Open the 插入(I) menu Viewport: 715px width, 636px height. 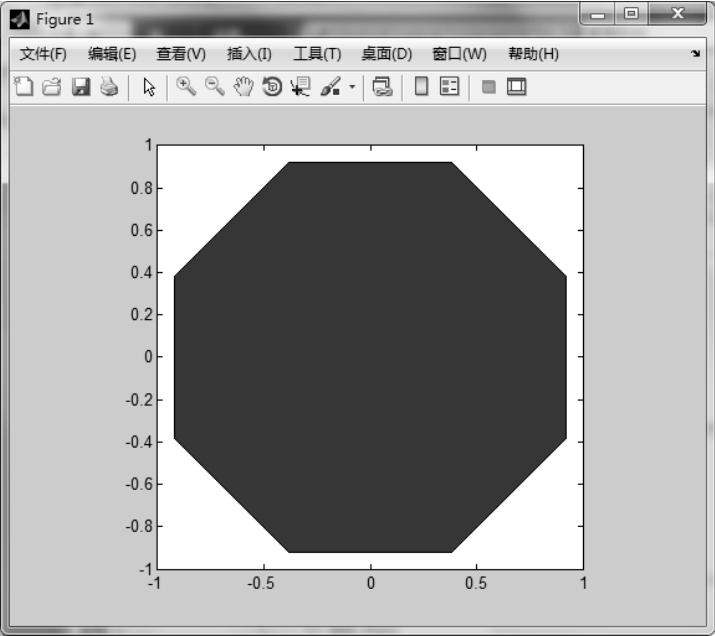click(249, 54)
